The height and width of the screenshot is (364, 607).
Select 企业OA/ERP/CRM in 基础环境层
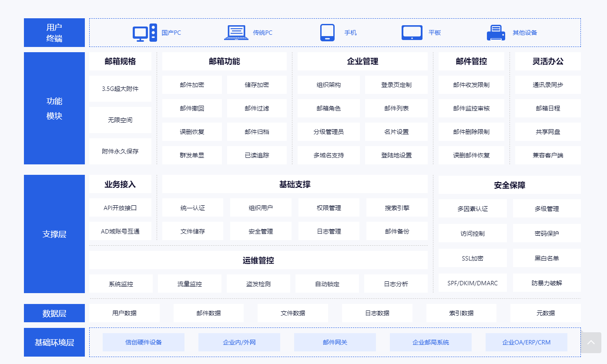point(526,342)
